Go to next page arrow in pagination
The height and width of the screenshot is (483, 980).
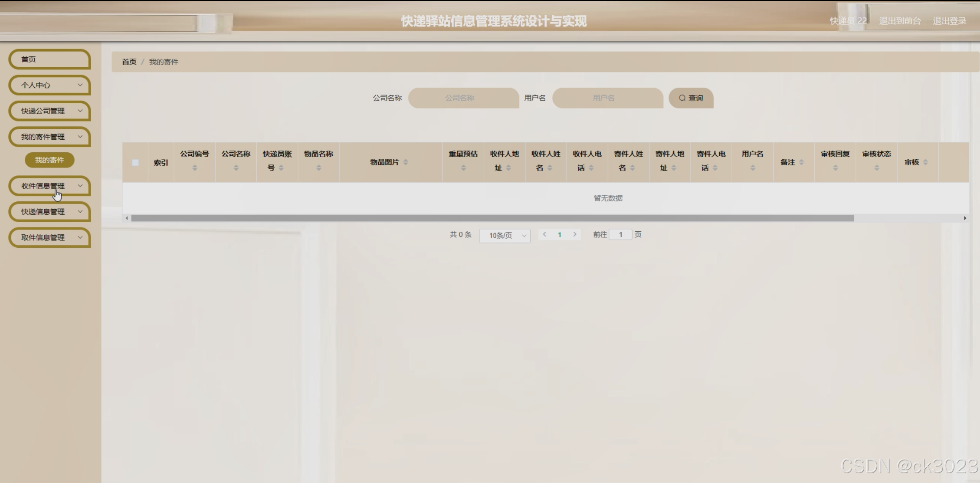pos(575,234)
